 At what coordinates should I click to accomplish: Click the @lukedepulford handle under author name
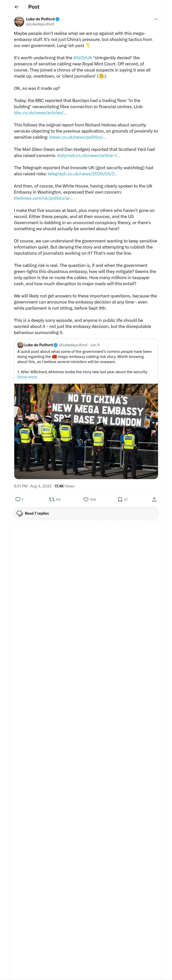pos(40,24)
